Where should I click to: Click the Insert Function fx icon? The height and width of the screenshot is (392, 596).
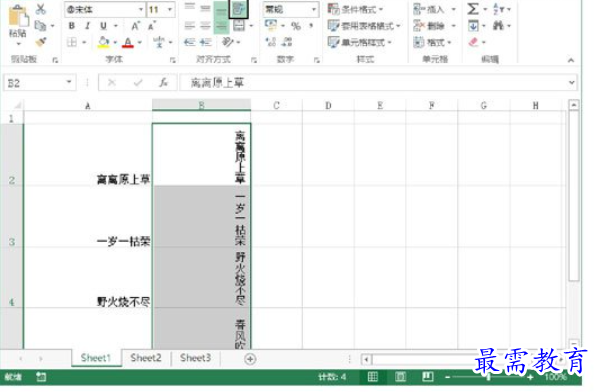[x=163, y=83]
